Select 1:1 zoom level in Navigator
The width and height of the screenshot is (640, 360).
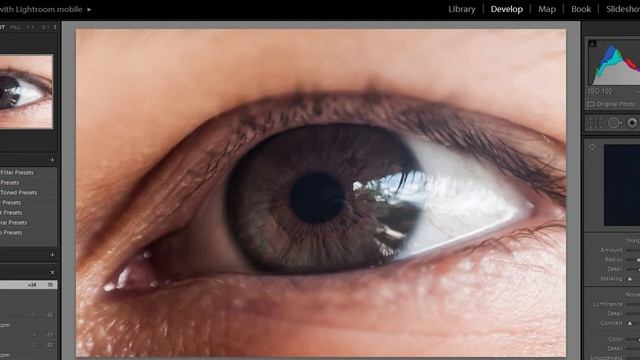point(30,27)
